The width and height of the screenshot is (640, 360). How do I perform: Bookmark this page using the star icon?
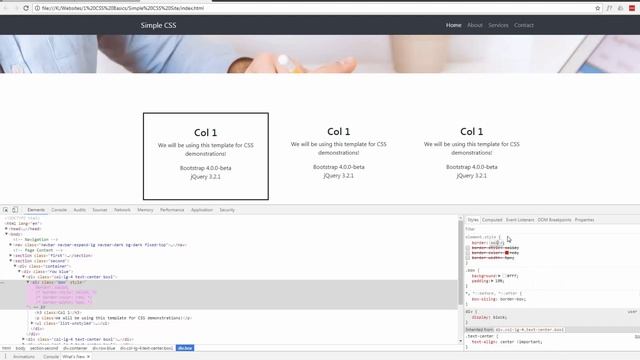[x=598, y=8]
